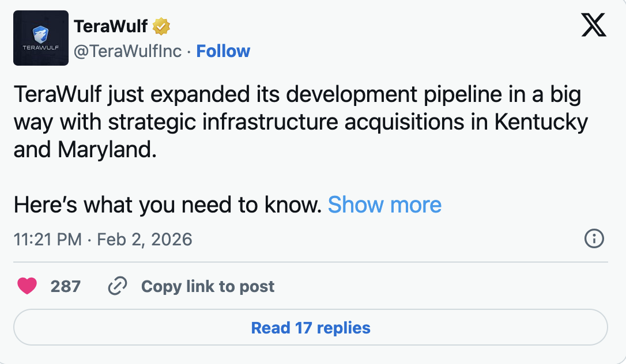Click Copy link to post
The width and height of the screenshot is (626, 364).
[207, 286]
